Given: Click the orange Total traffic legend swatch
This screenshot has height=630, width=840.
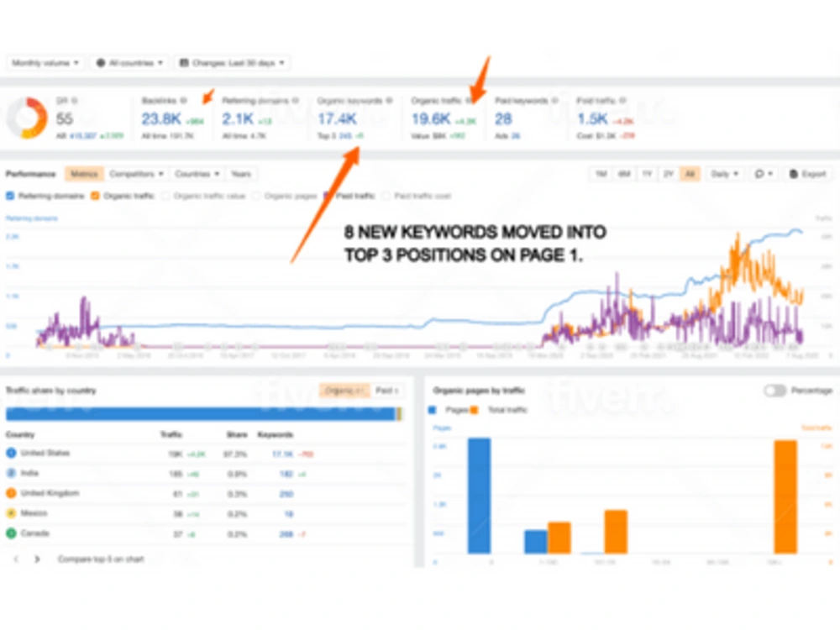Looking at the screenshot, I should coord(474,411).
